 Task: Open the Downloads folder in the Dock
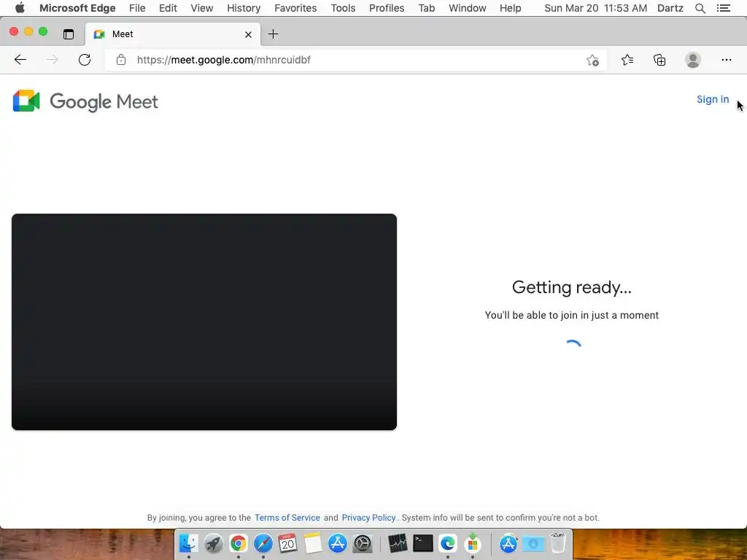point(533,542)
